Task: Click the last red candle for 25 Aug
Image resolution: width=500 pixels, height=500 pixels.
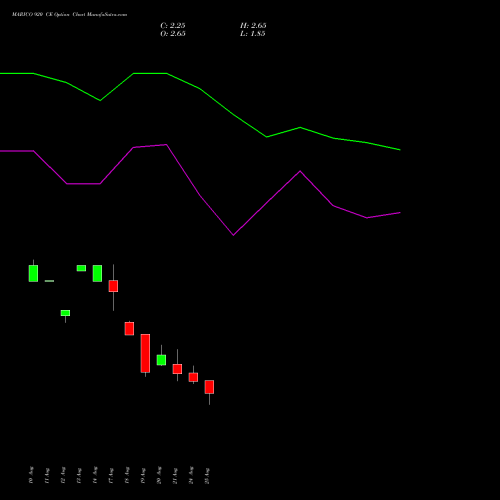Action: [x=209, y=387]
